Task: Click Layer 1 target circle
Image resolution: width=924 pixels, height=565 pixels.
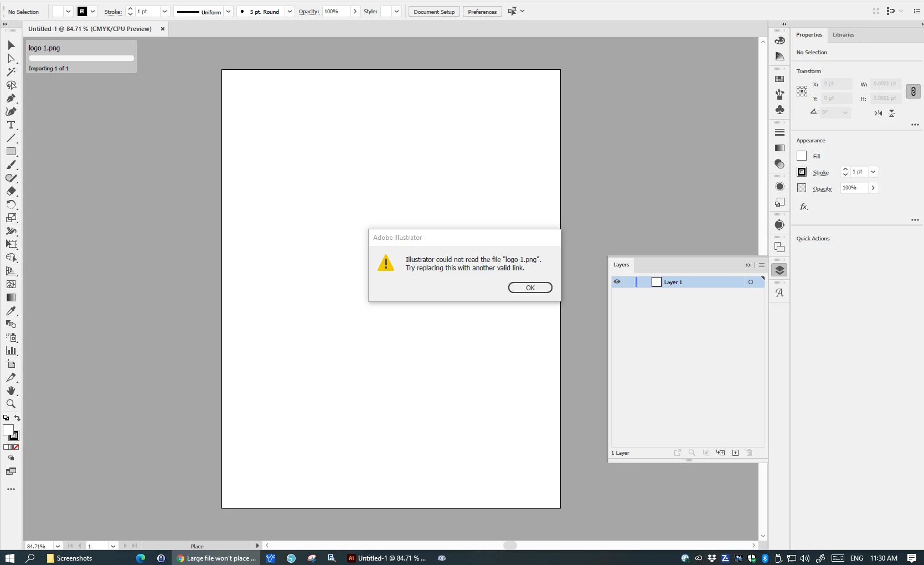Action: tap(751, 282)
